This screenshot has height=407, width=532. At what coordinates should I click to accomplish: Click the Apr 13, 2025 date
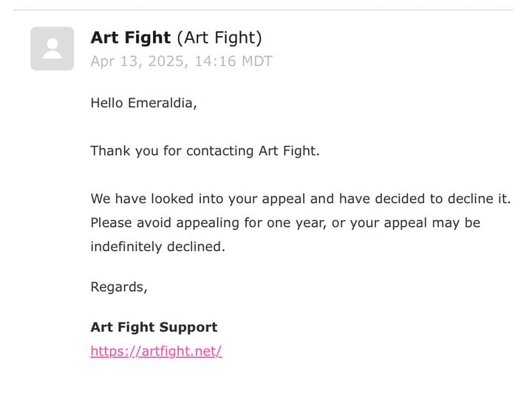pyautogui.click(x=137, y=61)
